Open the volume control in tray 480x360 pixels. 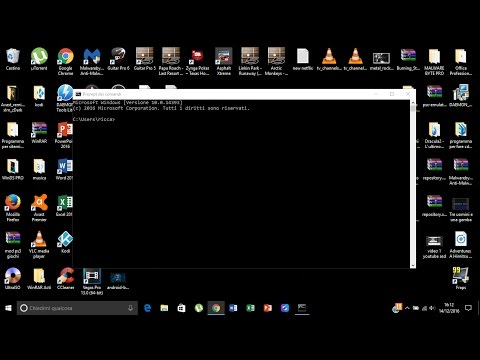tap(432, 308)
